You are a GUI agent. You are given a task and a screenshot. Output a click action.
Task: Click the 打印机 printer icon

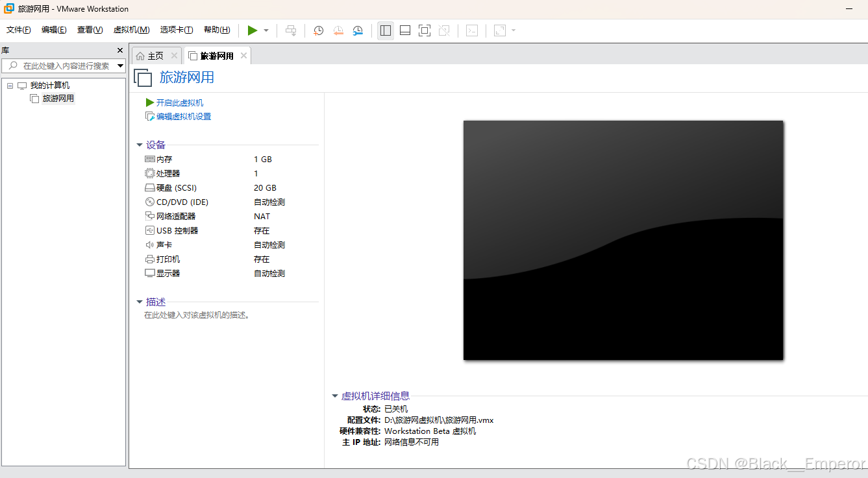click(150, 259)
